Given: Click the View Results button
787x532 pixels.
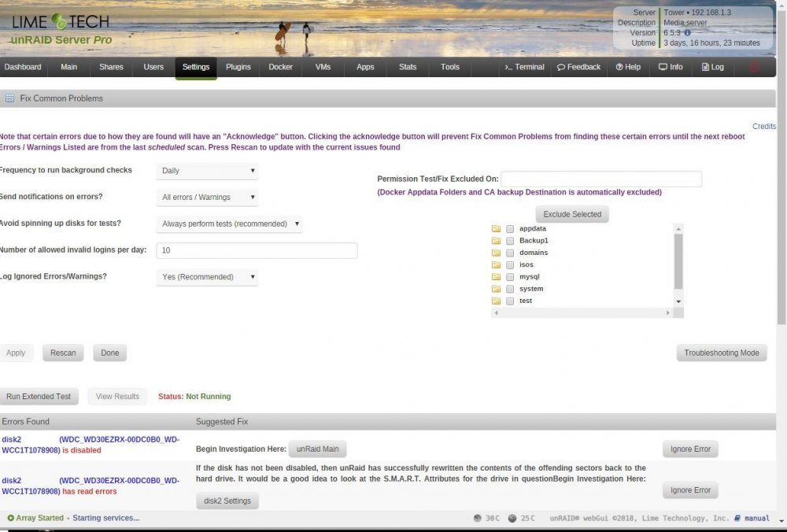Looking at the screenshot, I should 117,397.
